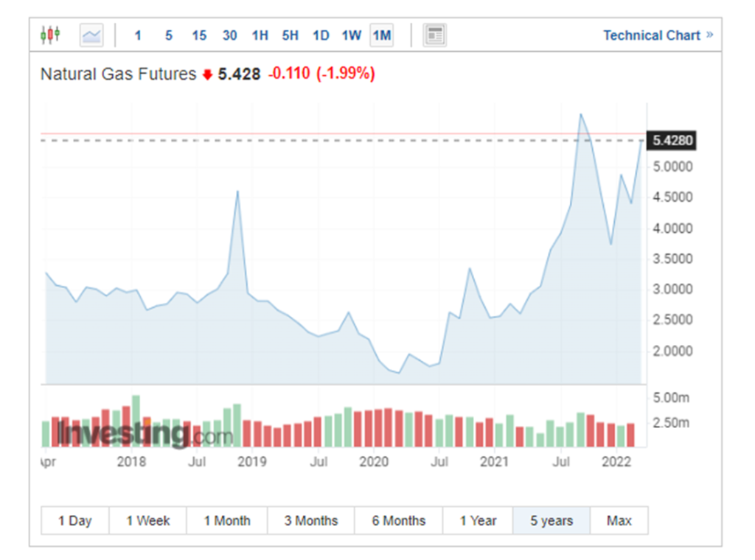
Task: Select the 1H hourly interval
Action: (x=260, y=35)
